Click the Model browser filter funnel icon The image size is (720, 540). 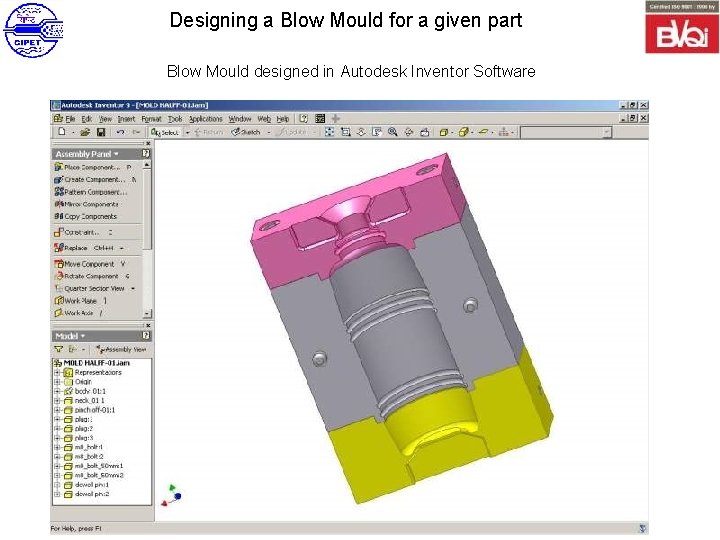click(x=59, y=349)
